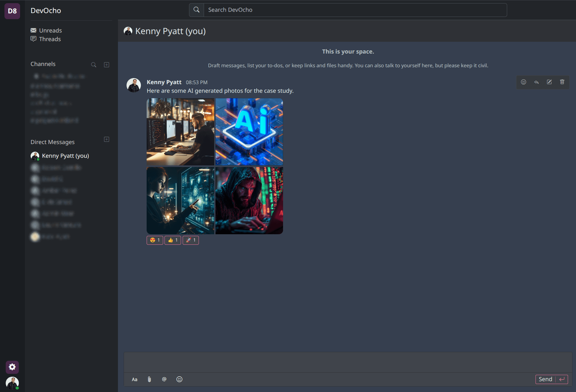Open Threads in the sidebar
The height and width of the screenshot is (392, 576).
tap(50, 39)
